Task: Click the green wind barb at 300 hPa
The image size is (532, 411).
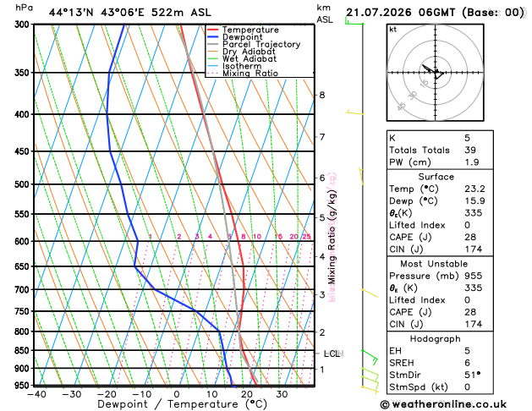Action: pos(354,21)
